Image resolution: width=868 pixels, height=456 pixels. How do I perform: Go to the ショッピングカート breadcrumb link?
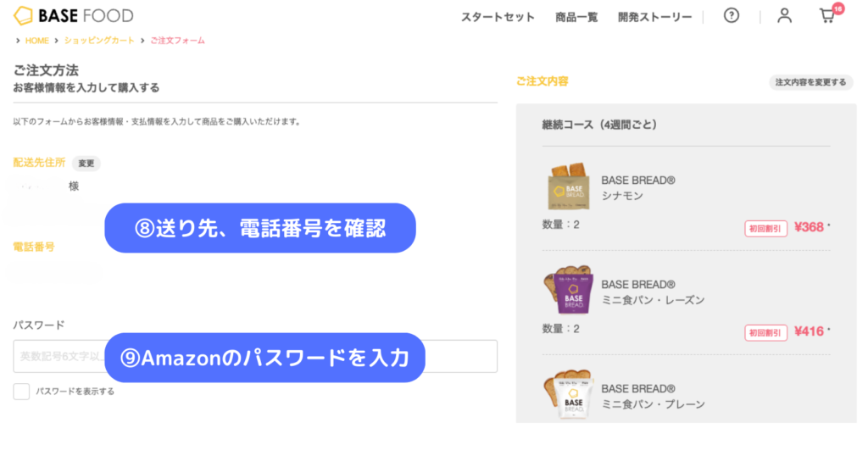pos(99,41)
